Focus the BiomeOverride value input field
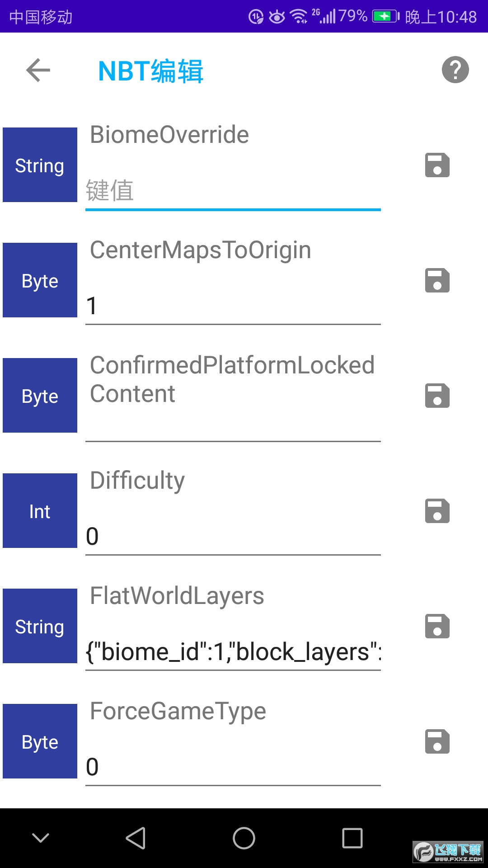488x868 pixels. (233, 191)
